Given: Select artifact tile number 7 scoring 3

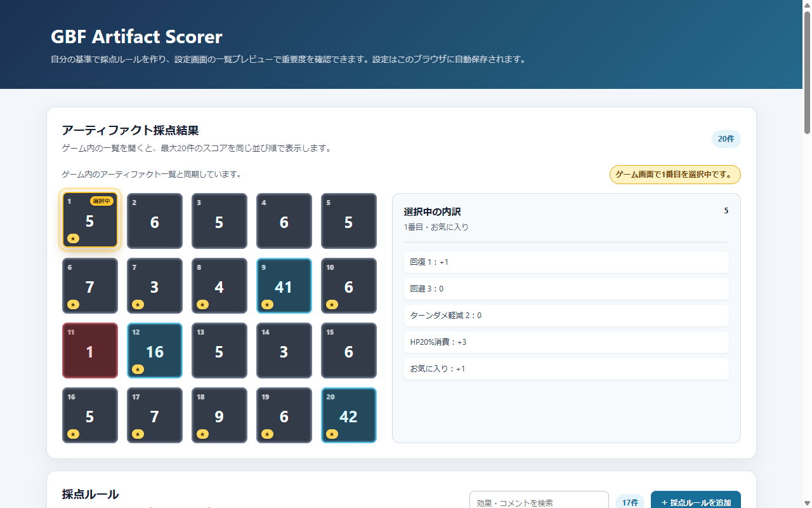Looking at the screenshot, I should pyautogui.click(x=155, y=285).
